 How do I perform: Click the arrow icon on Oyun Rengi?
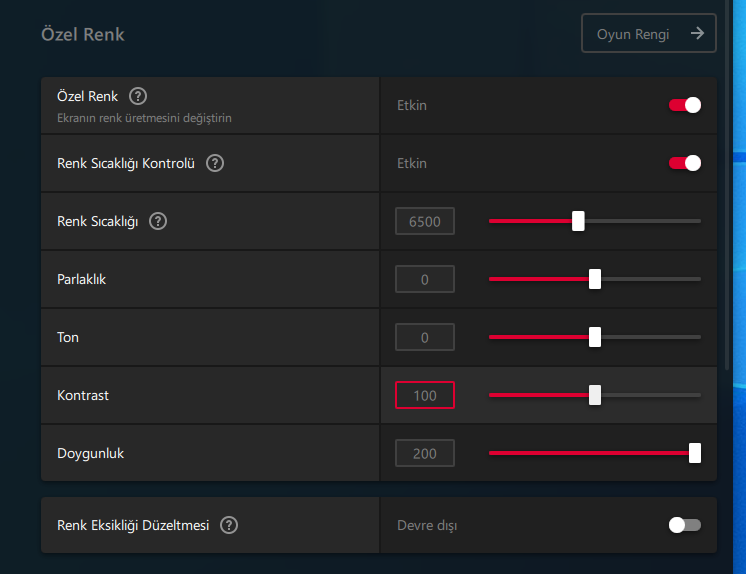(697, 33)
